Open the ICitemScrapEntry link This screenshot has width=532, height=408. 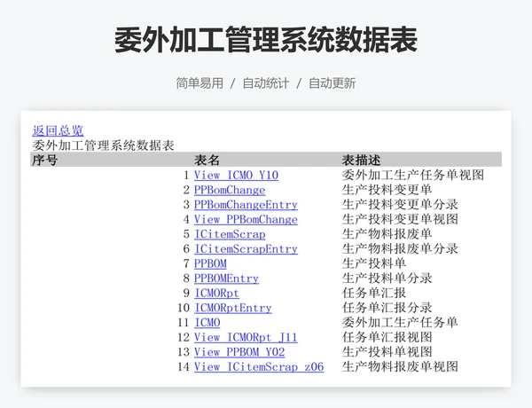tap(246, 249)
